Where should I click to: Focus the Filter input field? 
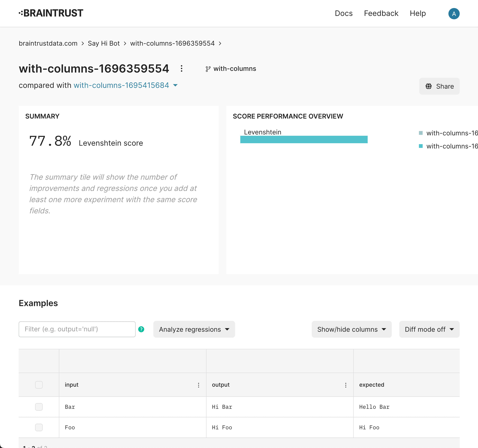click(77, 329)
